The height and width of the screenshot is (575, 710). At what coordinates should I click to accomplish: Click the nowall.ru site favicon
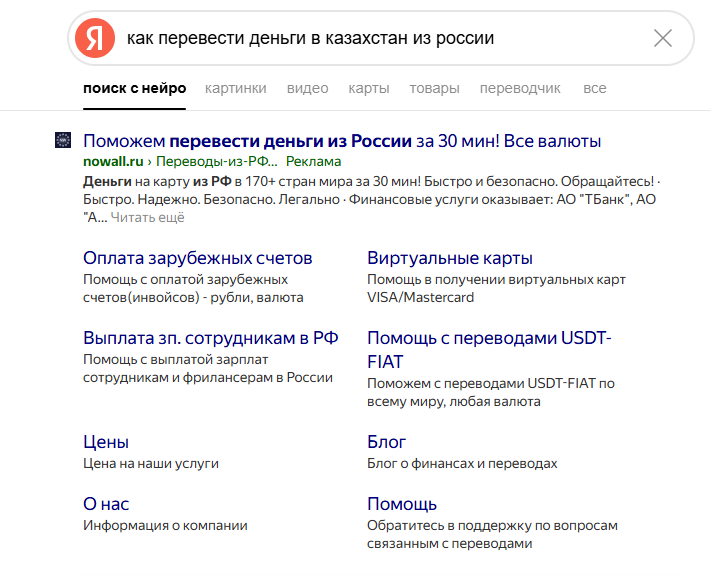(x=63, y=140)
